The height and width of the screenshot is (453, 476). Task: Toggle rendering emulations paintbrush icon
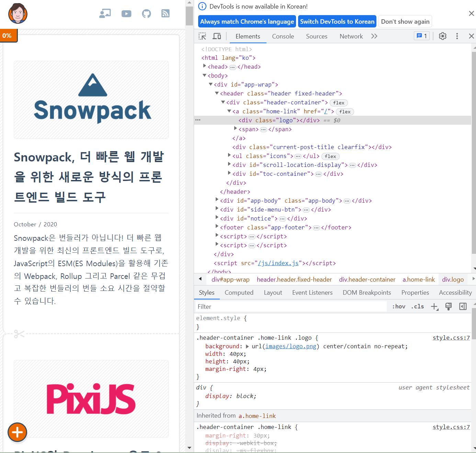click(448, 306)
